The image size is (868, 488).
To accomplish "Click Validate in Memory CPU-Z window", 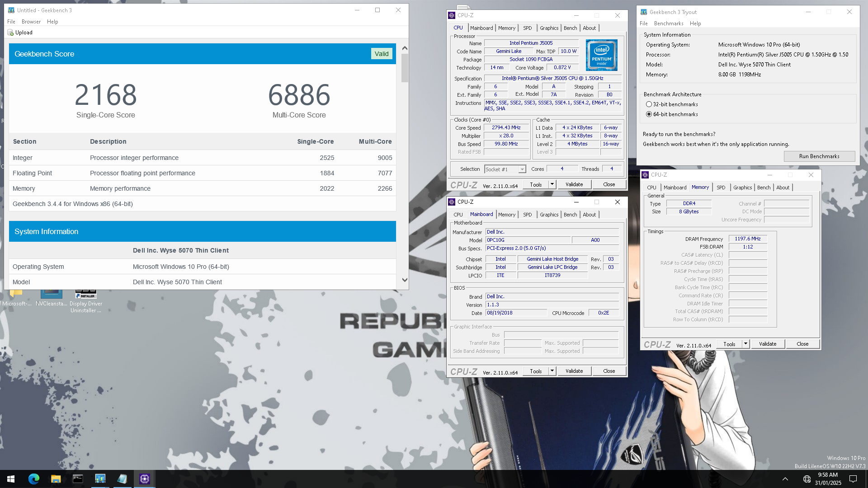I will coord(768,344).
